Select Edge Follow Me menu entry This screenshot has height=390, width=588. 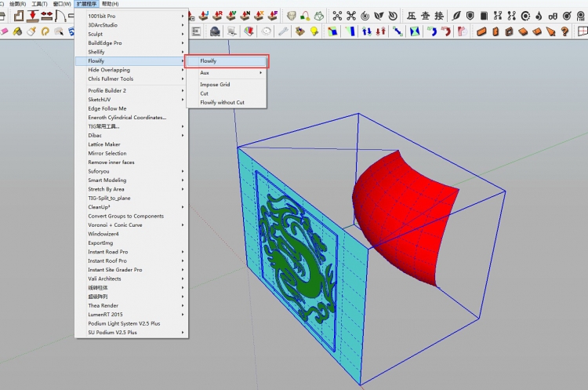[132, 108]
